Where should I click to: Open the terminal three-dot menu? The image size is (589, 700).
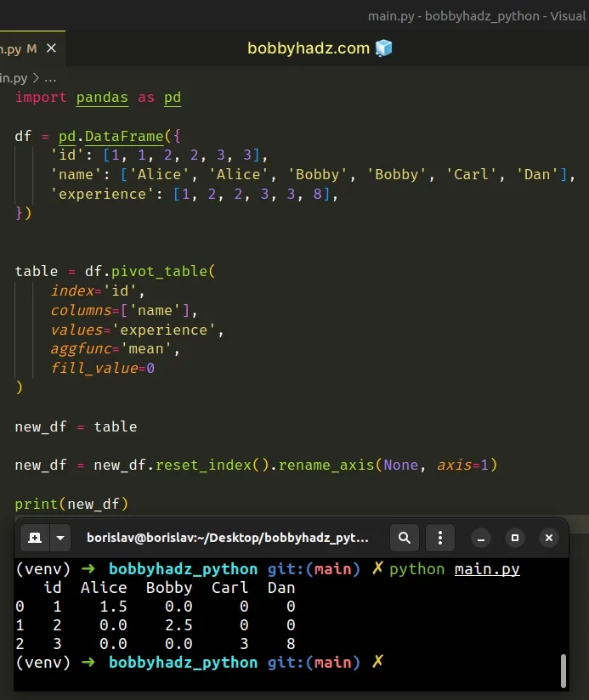(x=439, y=538)
